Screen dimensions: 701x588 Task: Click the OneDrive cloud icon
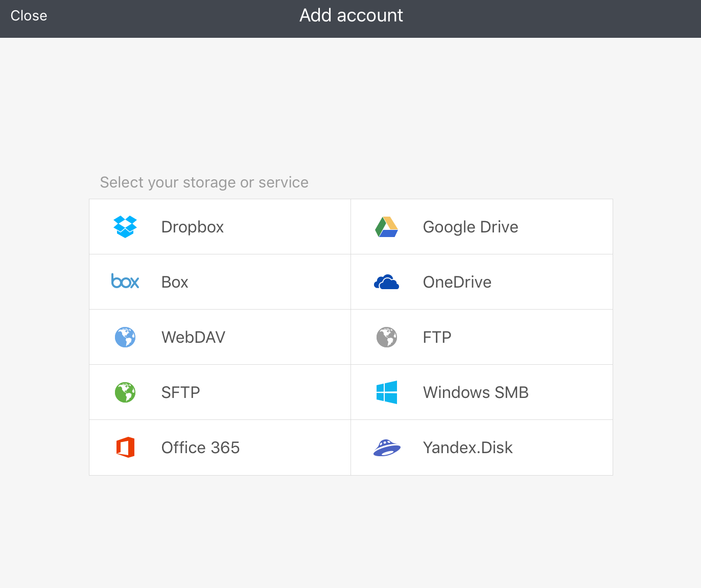pos(387,282)
